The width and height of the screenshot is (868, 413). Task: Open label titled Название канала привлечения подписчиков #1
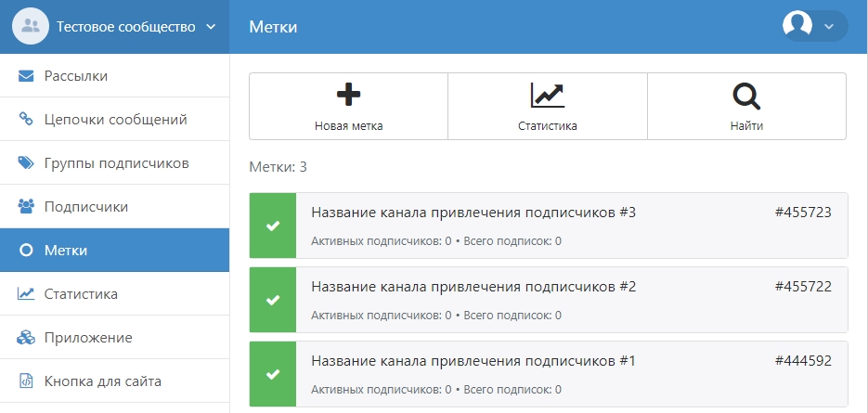473,361
